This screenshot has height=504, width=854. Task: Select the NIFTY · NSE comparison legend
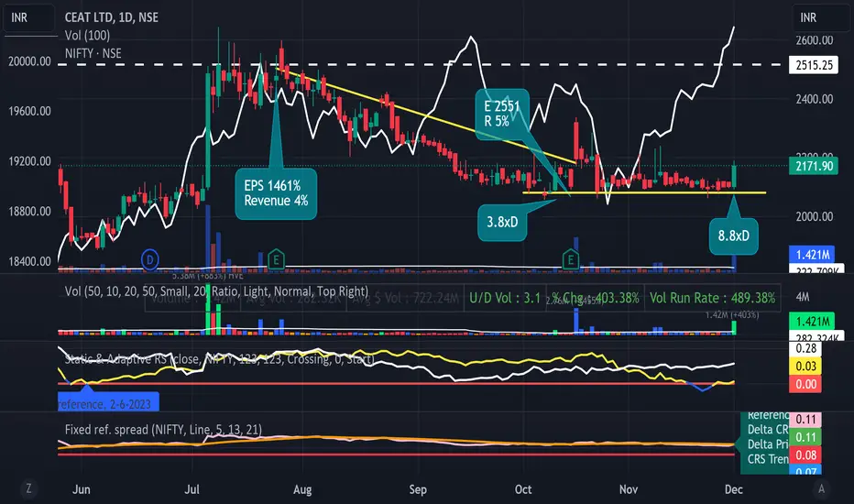(93, 53)
